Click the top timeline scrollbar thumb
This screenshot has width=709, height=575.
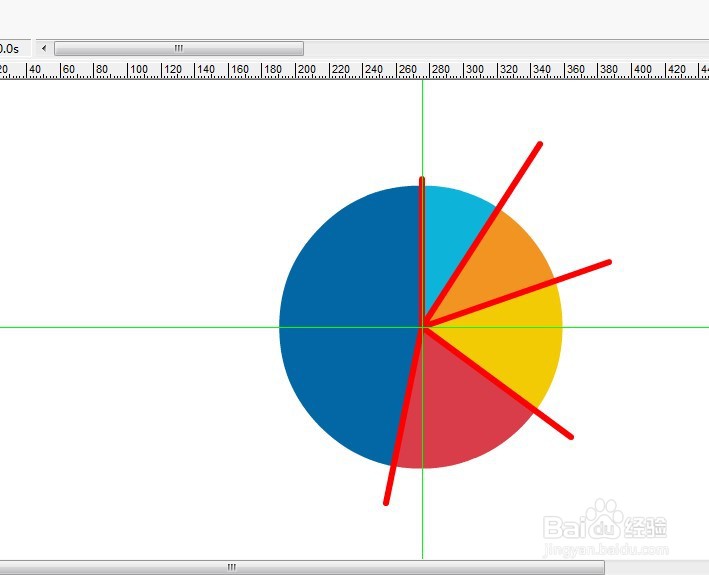click(x=179, y=48)
